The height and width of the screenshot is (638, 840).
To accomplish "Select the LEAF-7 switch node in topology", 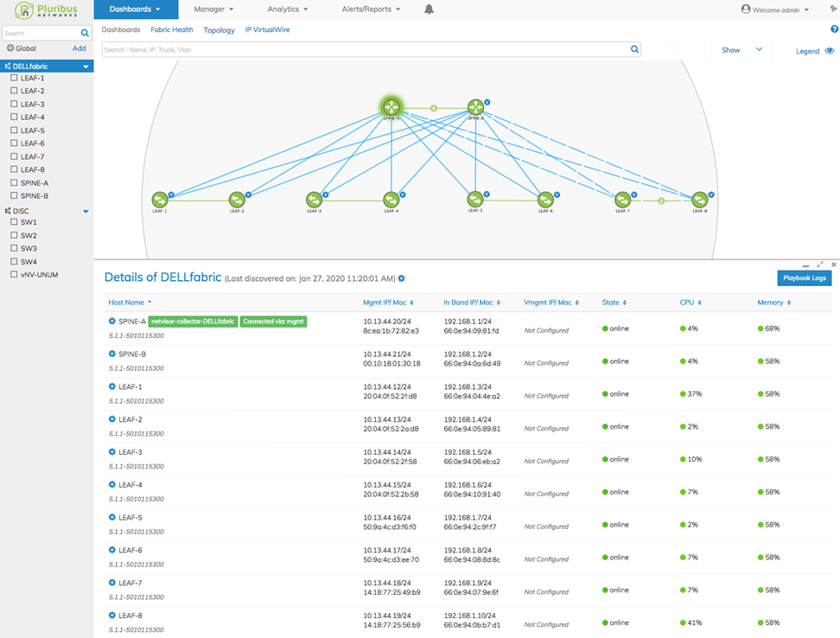I will [622, 200].
